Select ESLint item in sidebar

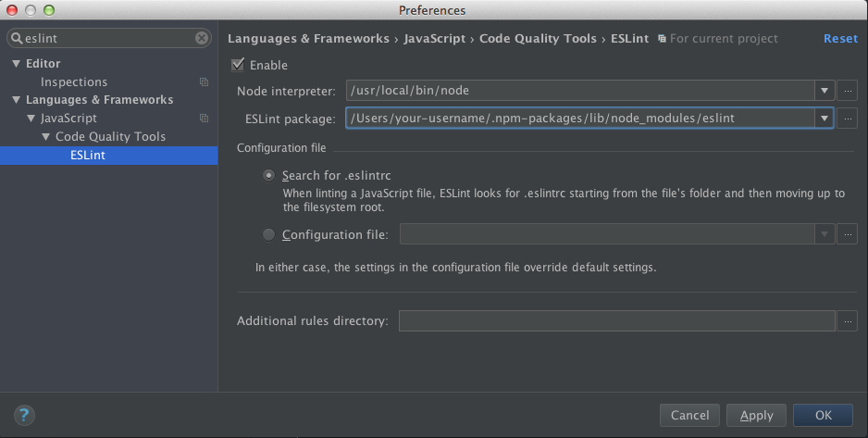[x=108, y=155]
